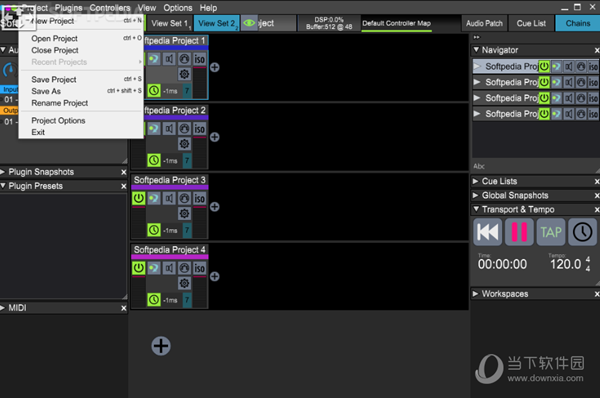
Task: Toggle the green eye visibility icon in the toolbar
Action: point(249,23)
